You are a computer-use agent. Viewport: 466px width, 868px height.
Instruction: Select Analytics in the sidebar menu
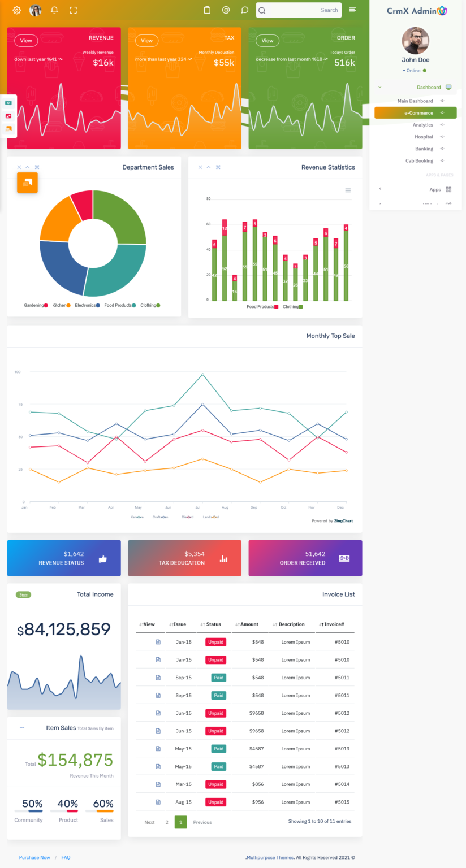(x=423, y=124)
